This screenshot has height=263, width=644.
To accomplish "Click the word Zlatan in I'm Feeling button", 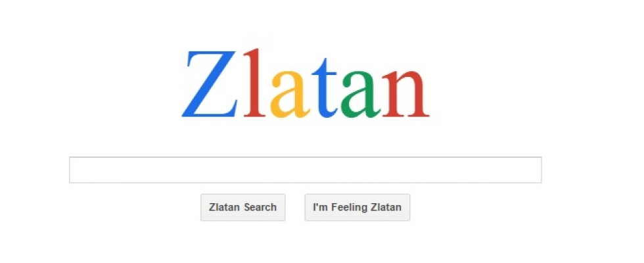I will (x=386, y=207).
